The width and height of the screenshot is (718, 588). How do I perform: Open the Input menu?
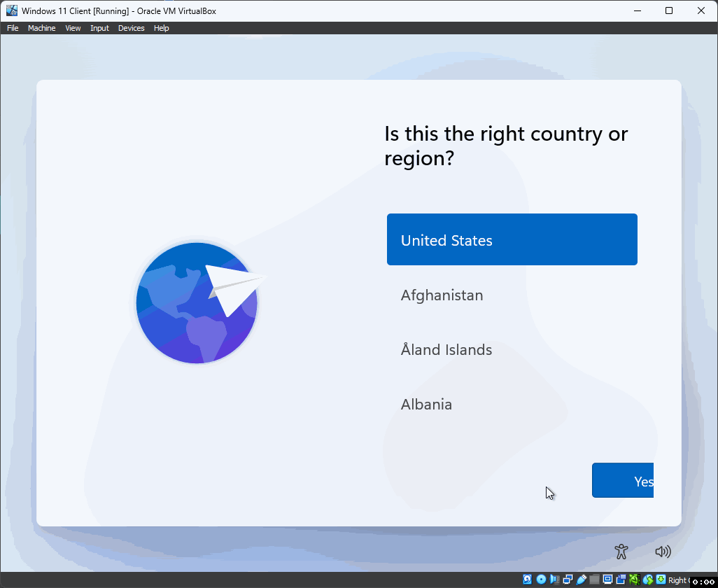99,28
